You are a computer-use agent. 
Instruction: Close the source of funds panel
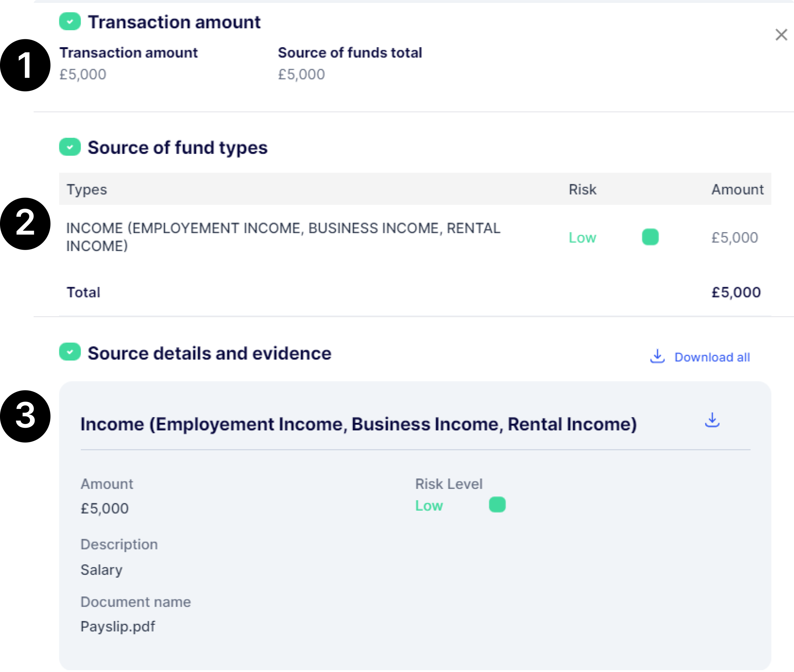[781, 35]
